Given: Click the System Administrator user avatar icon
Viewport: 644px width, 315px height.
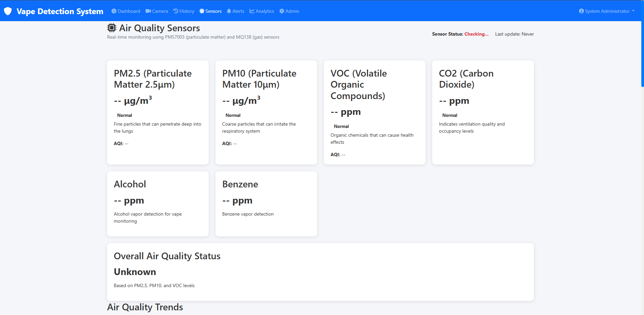Looking at the screenshot, I should (581, 11).
